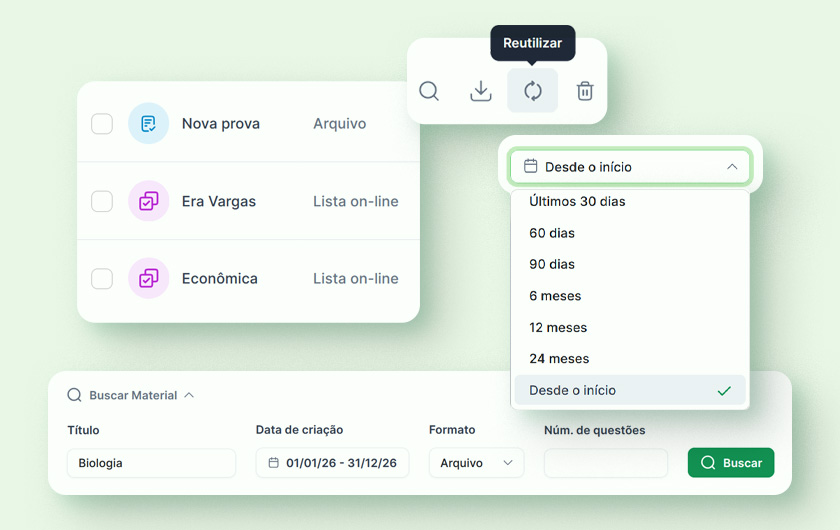
Task: Click the Título field containing Biologia
Action: click(x=152, y=462)
